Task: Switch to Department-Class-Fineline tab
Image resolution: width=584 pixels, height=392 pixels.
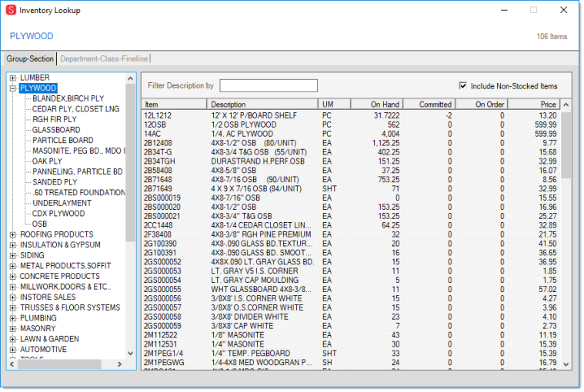Action: [x=104, y=58]
